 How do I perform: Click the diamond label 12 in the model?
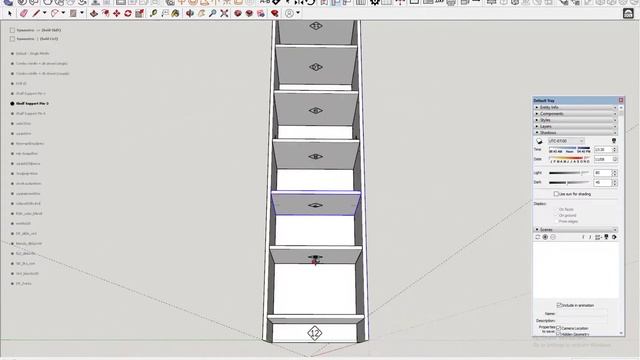coord(314,333)
